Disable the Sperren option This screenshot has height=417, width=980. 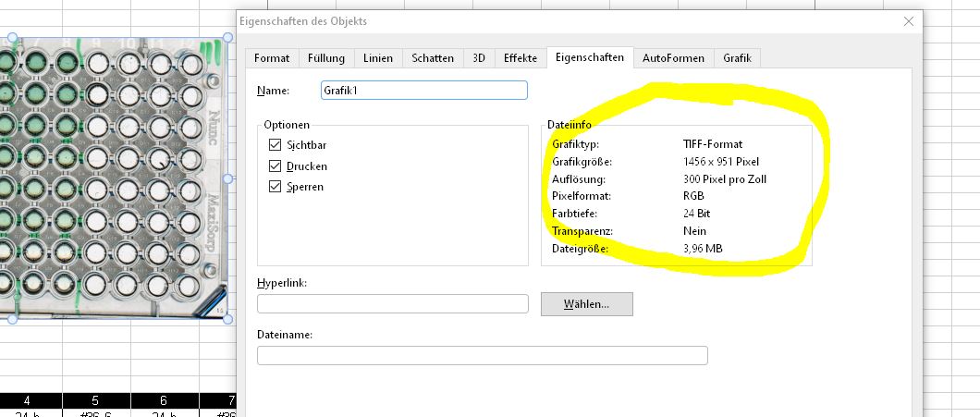pyautogui.click(x=275, y=186)
